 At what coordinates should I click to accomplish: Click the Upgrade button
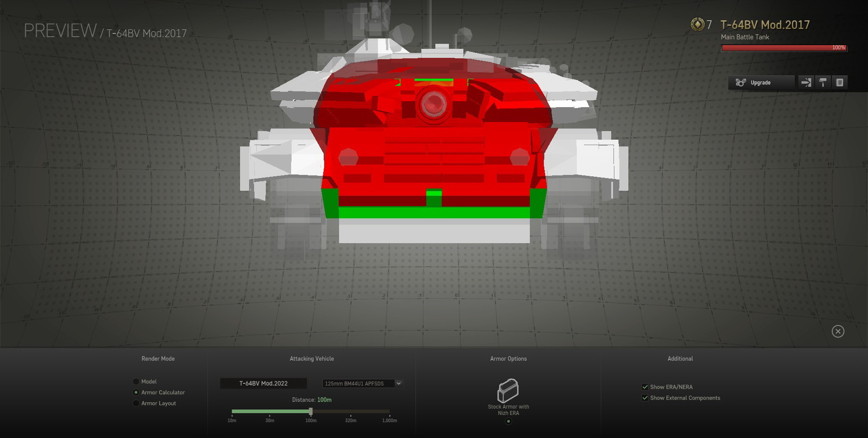[761, 83]
